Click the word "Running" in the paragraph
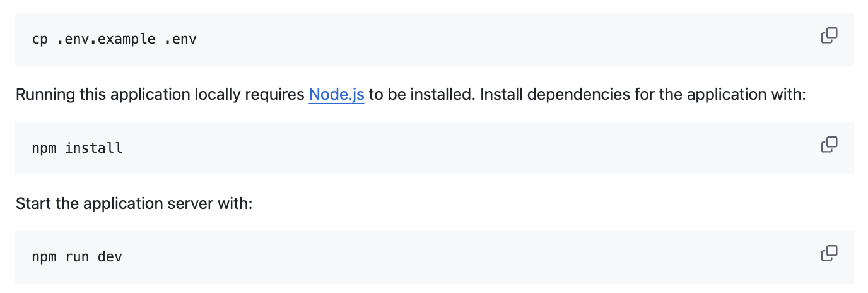The height and width of the screenshot is (293, 868). (45, 95)
